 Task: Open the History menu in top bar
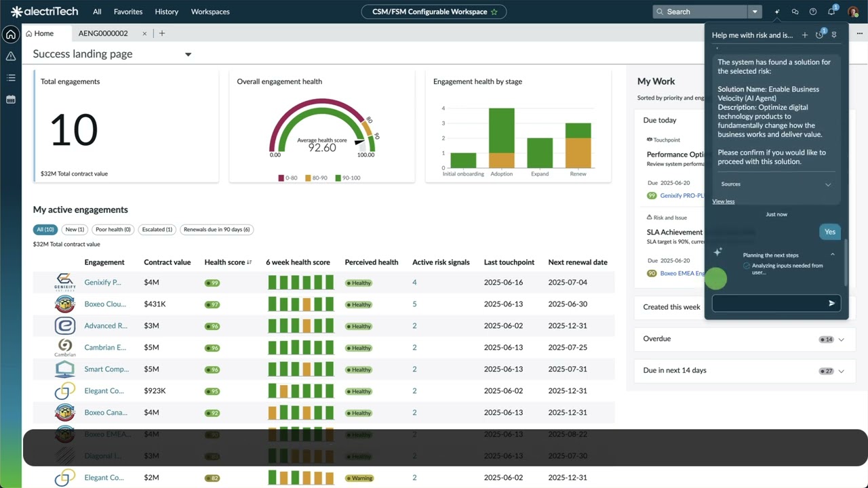(166, 12)
